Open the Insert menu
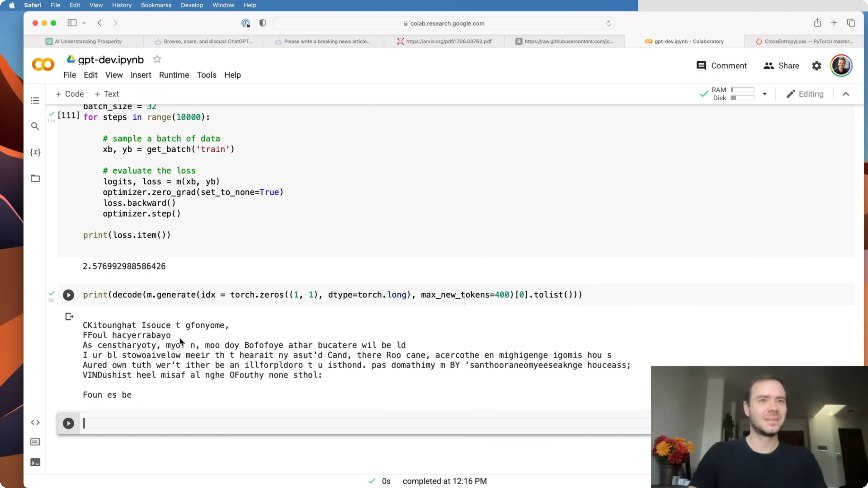This screenshot has width=868, height=488. pyautogui.click(x=141, y=75)
